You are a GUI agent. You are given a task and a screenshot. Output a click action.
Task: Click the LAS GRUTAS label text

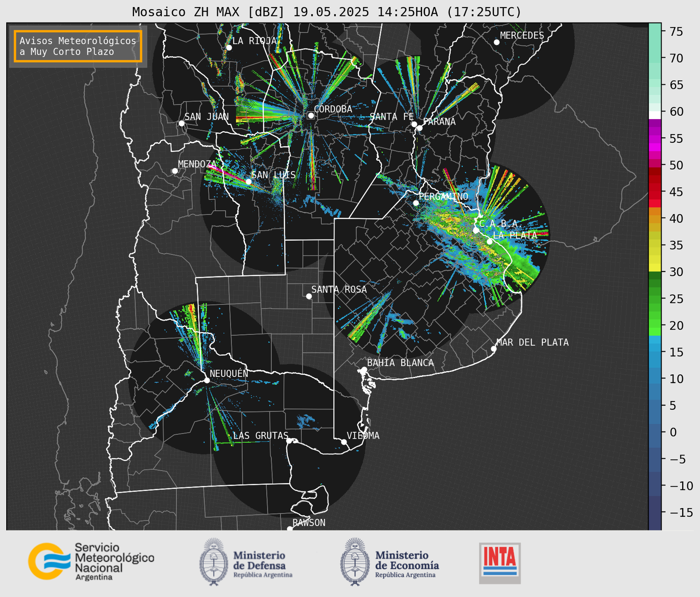(x=261, y=436)
